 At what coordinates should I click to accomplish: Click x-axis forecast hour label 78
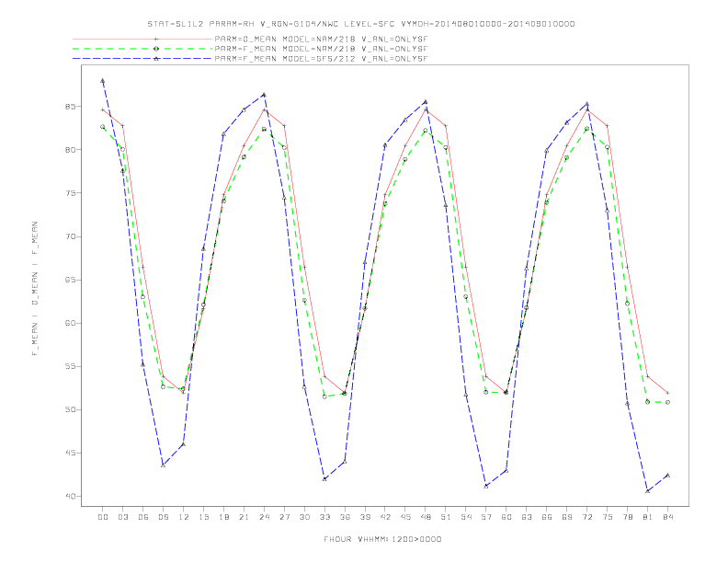coord(628,517)
